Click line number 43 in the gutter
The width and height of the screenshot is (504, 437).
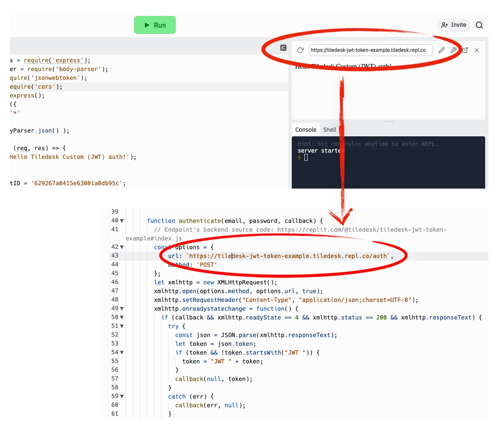click(x=115, y=256)
